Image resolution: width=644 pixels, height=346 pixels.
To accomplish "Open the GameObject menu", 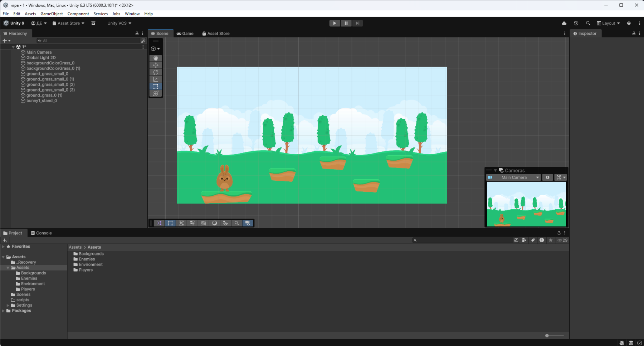I will click(52, 14).
